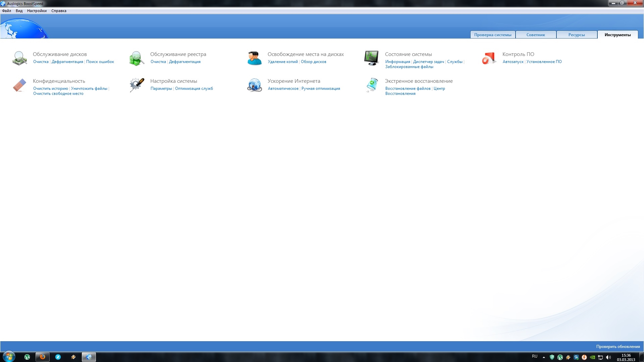The height and width of the screenshot is (362, 644).
Task: Click the software control red icon
Action: coord(489,58)
